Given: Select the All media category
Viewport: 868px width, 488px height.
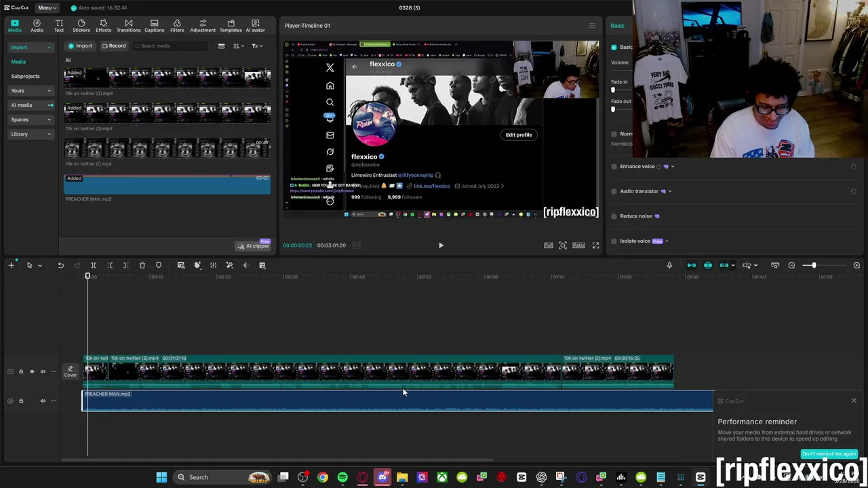Looking at the screenshot, I should tap(68, 60).
